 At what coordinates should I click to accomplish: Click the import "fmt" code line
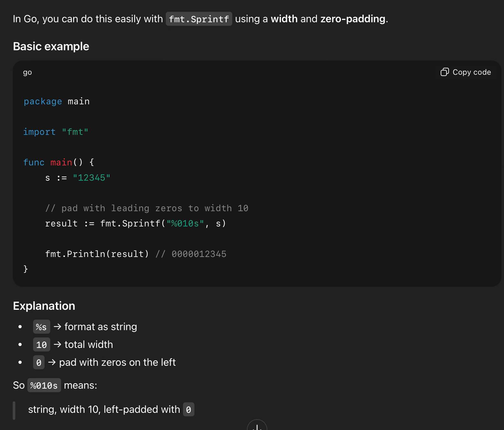56,132
